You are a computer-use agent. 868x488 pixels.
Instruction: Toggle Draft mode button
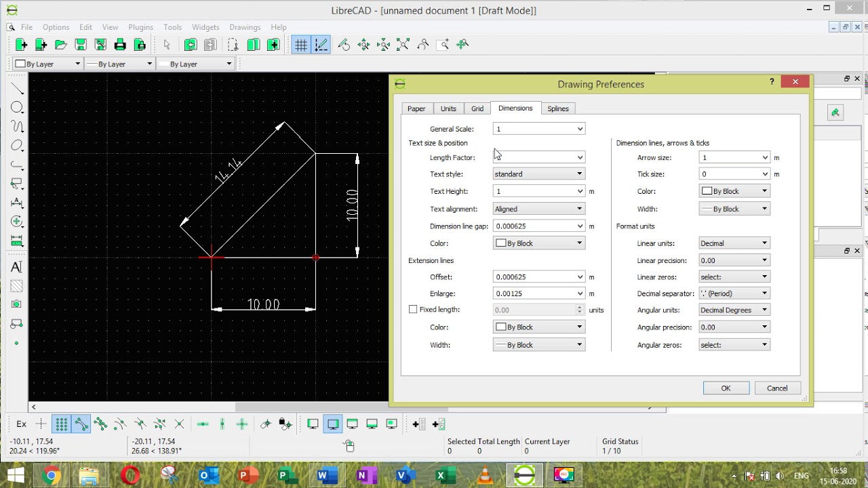coord(321,45)
